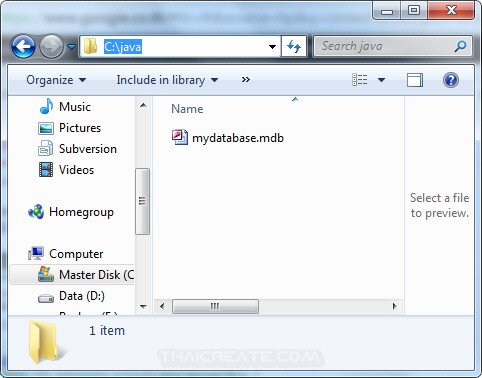The image size is (482, 378).
Task: Go back using the Back arrow button
Action: coord(23,46)
